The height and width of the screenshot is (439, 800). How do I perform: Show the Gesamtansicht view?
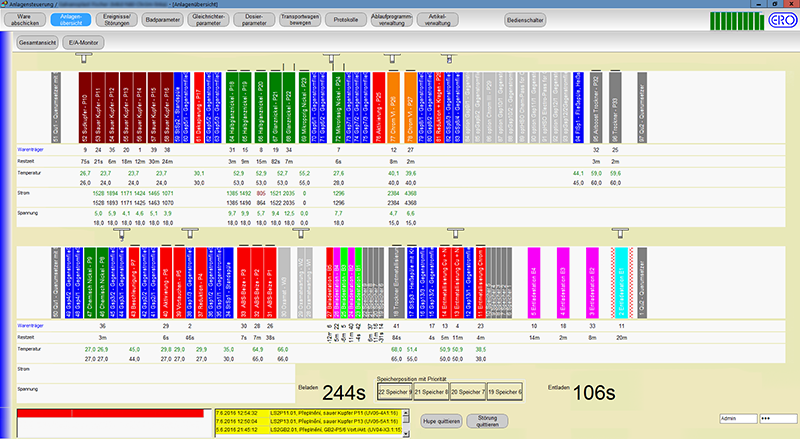click(35, 43)
